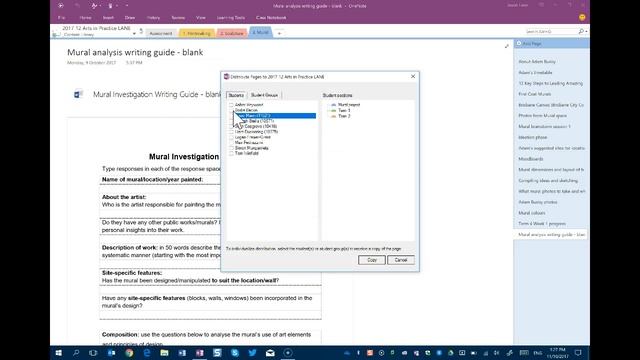The height and width of the screenshot is (360, 640).
Task: Switch to the Assessment section tab
Action: coord(161,33)
